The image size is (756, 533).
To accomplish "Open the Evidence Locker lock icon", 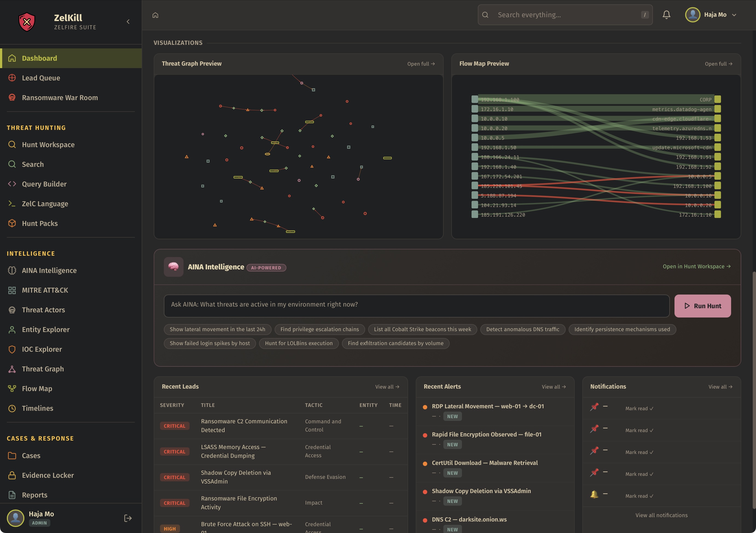I will click(12, 475).
